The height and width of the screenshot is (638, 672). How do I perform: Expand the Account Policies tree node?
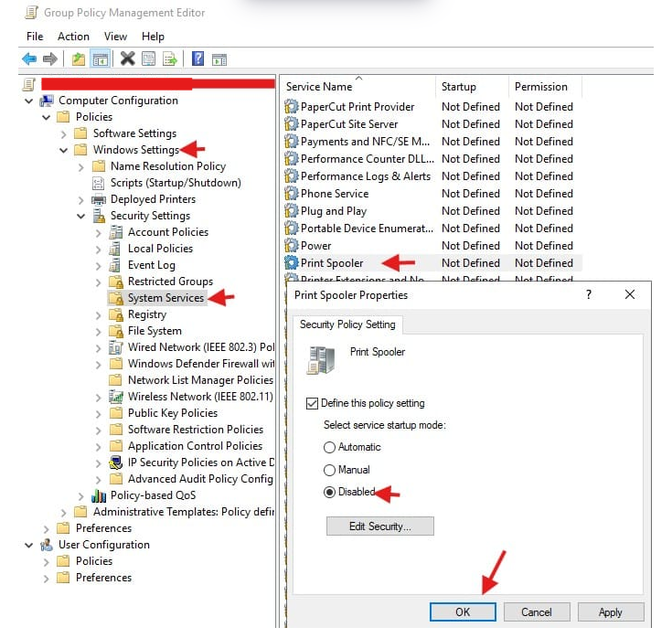[99, 232]
